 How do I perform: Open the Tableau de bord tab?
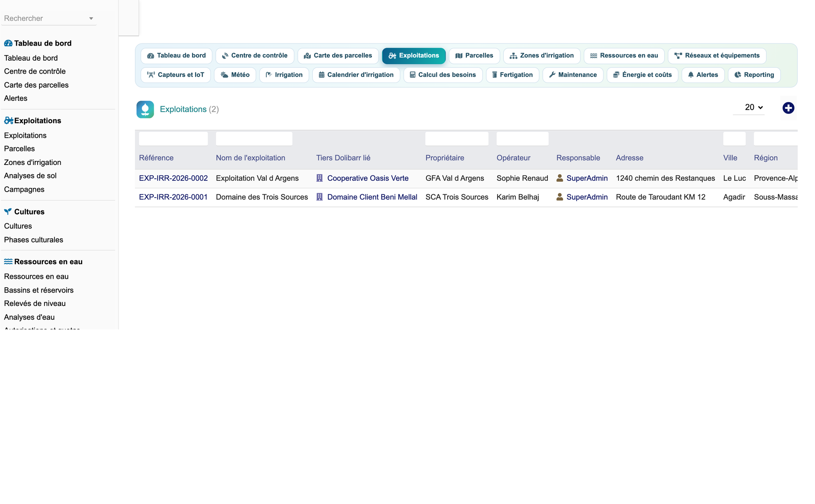[176, 56]
